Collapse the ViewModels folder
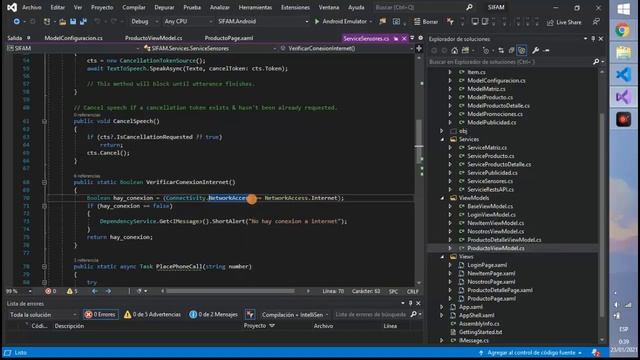 (442, 198)
